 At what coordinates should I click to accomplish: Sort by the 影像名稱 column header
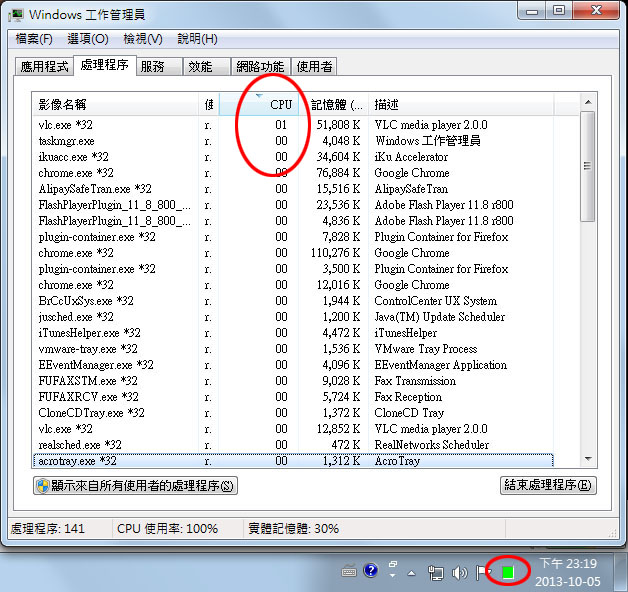click(115, 105)
